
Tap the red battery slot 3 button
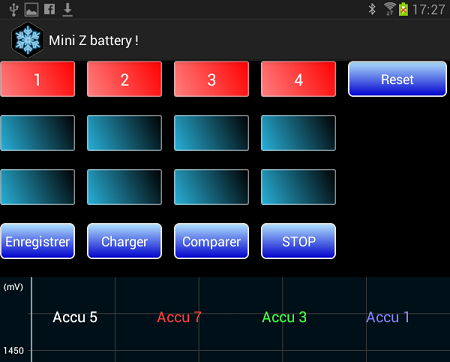(x=211, y=79)
